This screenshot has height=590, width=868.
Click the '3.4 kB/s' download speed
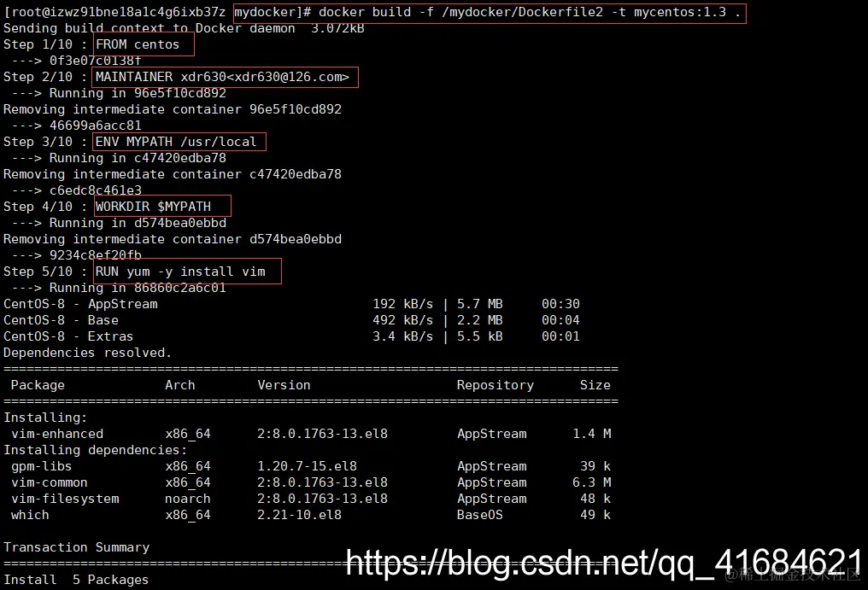tap(402, 336)
